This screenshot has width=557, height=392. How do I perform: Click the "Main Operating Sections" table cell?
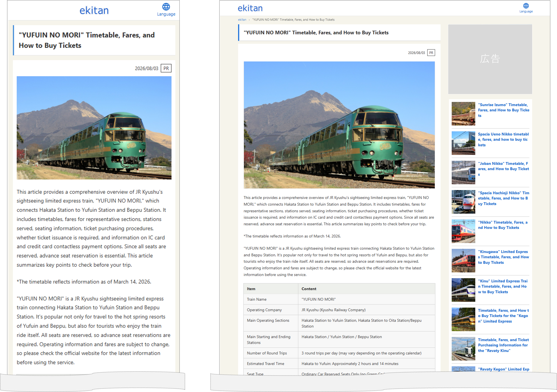[x=271, y=323]
